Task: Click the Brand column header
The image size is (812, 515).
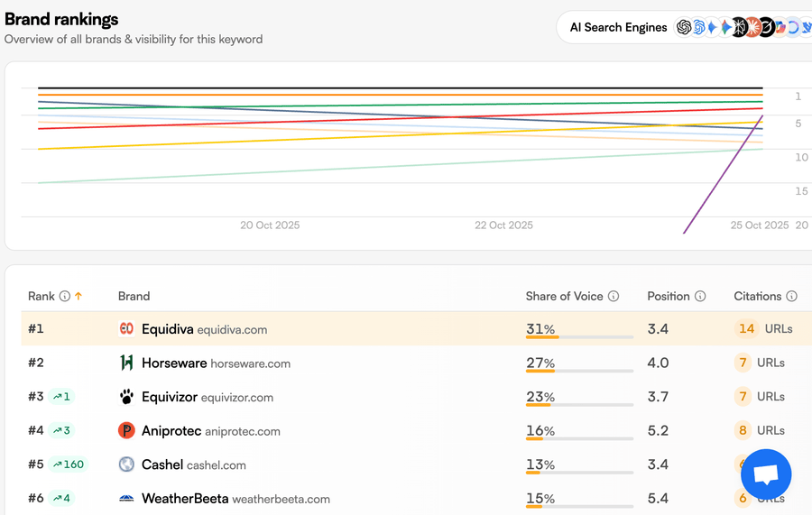Action: tap(134, 296)
